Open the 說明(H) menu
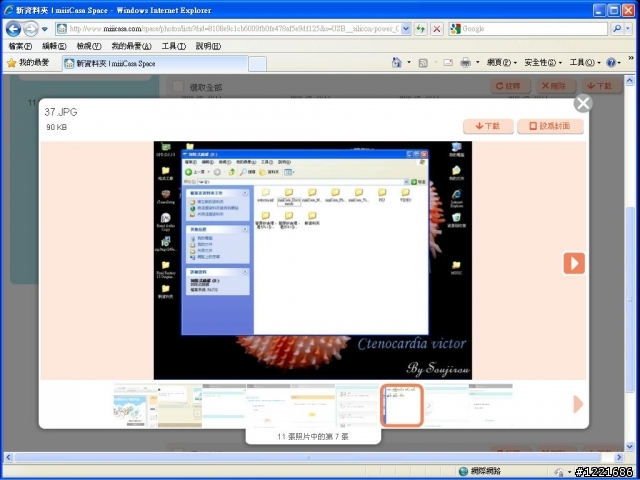The image size is (640, 480). (x=209, y=46)
